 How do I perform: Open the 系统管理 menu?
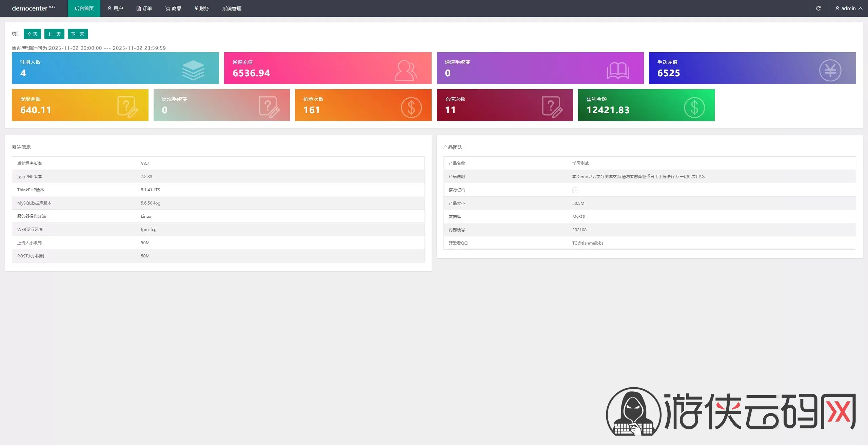(232, 8)
